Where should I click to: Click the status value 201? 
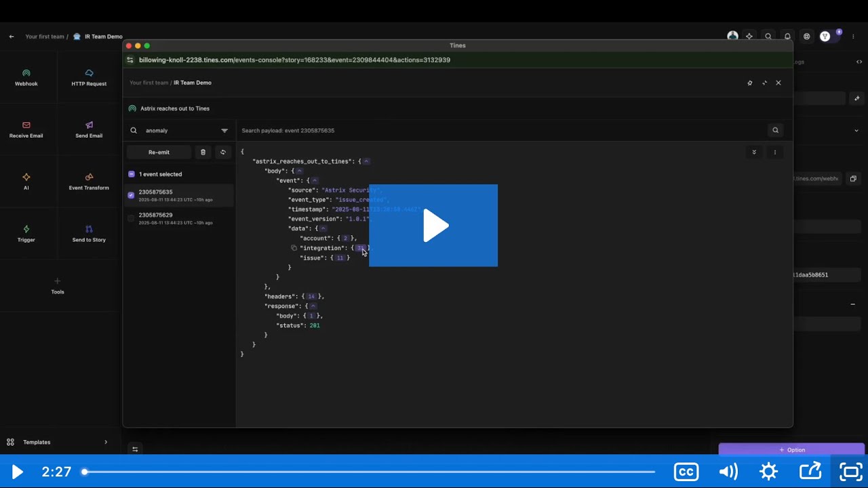315,325
